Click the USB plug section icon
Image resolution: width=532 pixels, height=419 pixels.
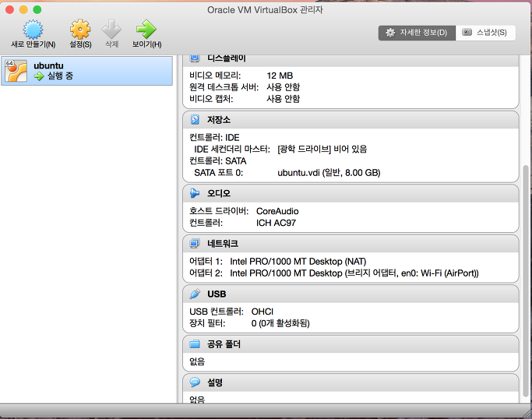coord(195,294)
